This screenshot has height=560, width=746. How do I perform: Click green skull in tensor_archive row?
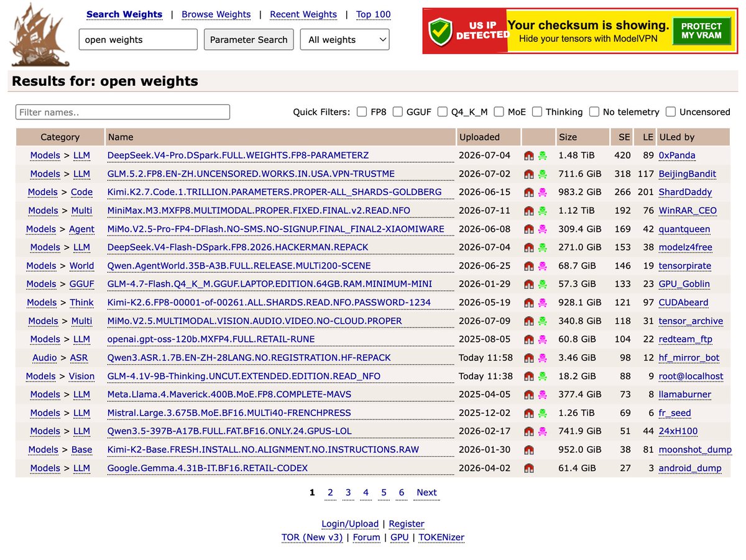click(x=542, y=321)
